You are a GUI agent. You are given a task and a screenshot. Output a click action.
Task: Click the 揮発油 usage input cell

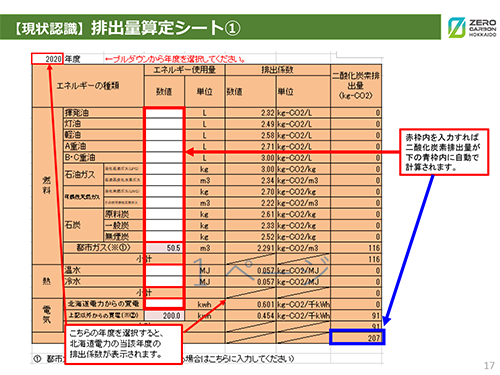coord(164,113)
